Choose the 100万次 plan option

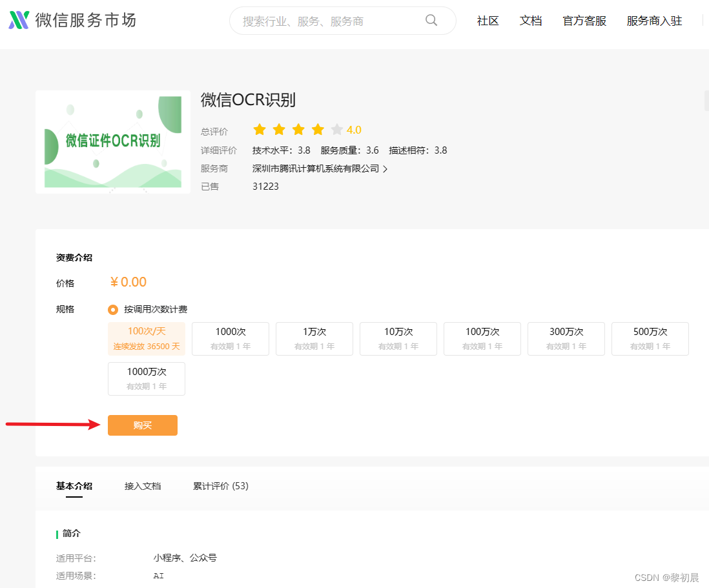click(482, 338)
